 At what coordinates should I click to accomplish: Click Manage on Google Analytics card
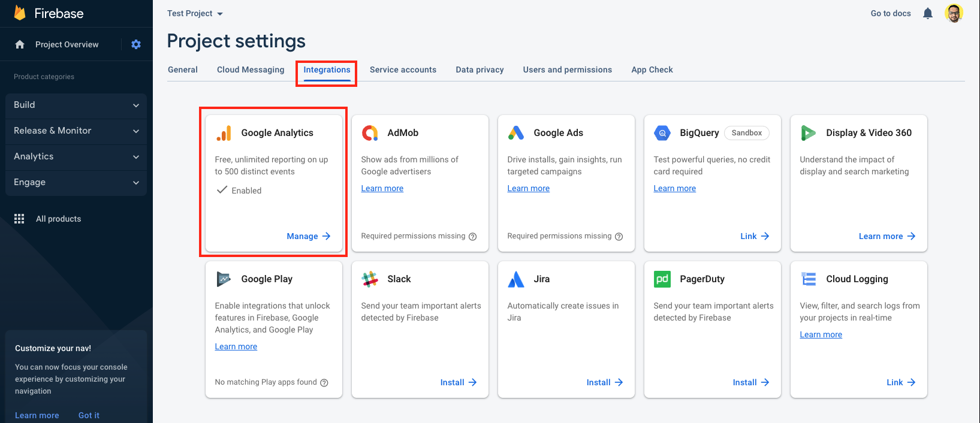(308, 236)
